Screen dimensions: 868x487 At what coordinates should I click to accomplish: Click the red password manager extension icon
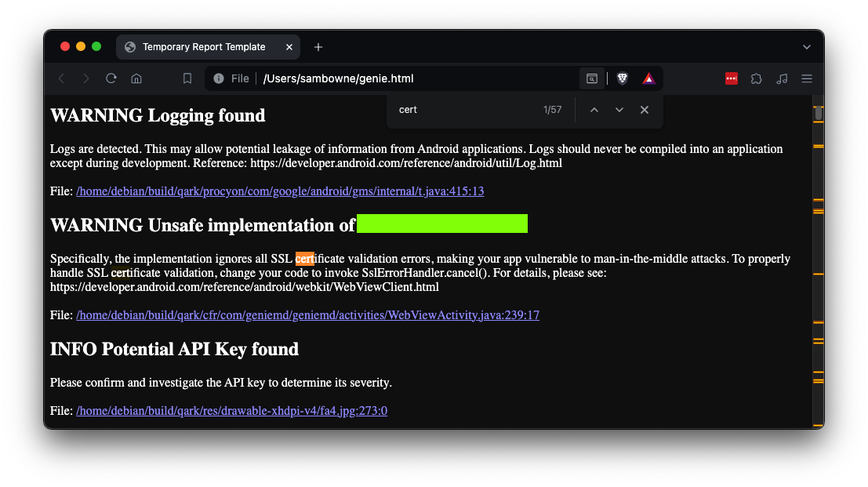tap(732, 78)
